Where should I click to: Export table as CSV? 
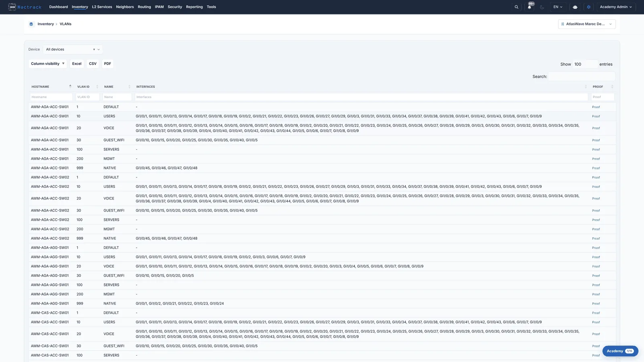[93, 64]
